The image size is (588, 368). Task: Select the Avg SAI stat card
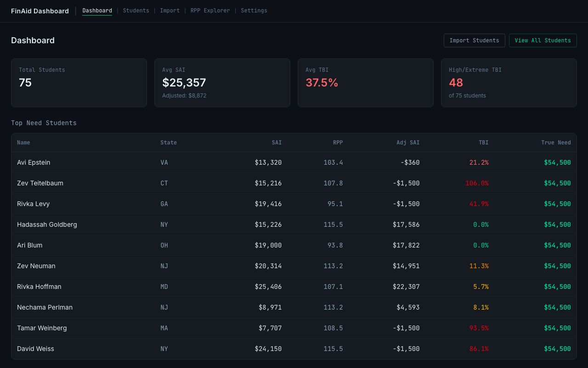point(222,83)
